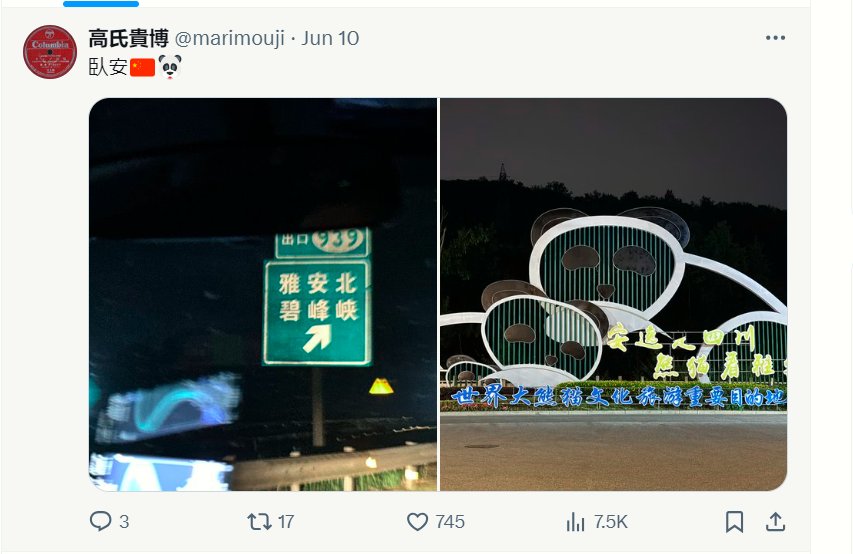Click the 7.5K views count

click(x=611, y=522)
